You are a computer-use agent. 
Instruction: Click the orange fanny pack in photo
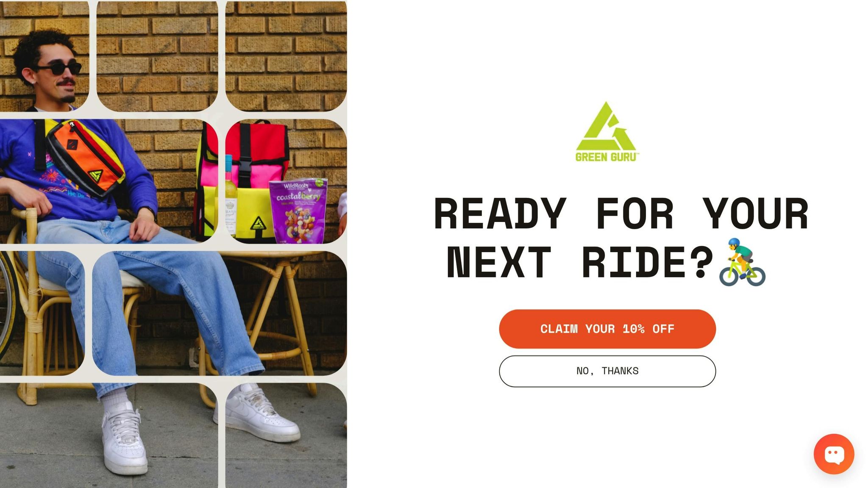(85, 157)
